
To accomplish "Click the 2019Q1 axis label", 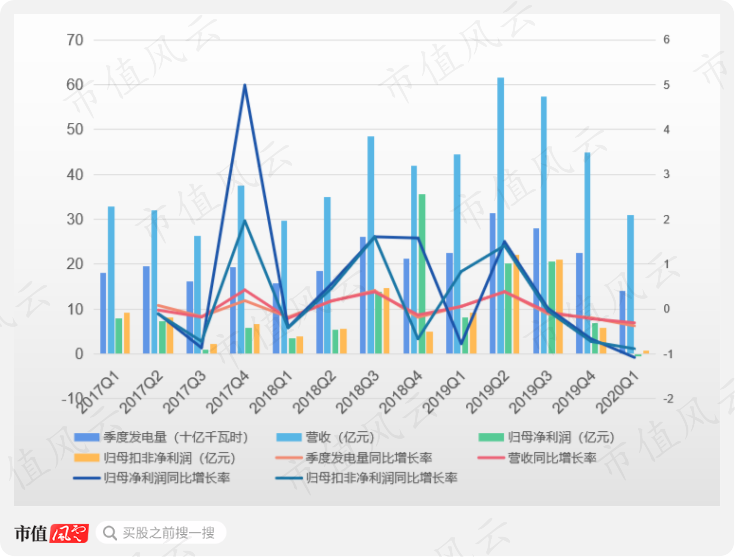I will [444, 393].
